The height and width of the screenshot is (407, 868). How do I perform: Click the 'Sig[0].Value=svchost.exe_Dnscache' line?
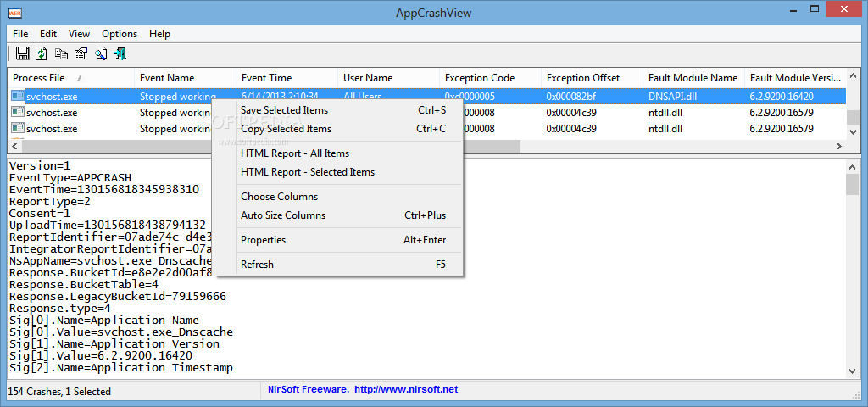click(x=121, y=332)
